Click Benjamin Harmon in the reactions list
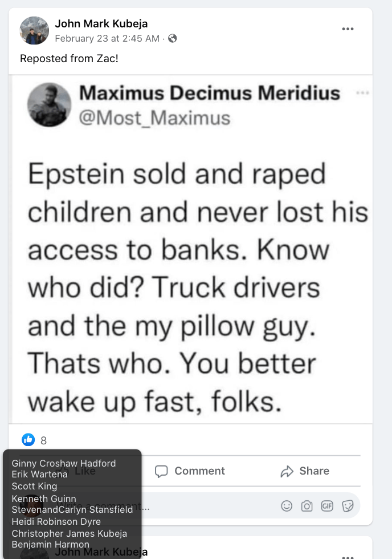The height and width of the screenshot is (559, 392). (x=50, y=544)
